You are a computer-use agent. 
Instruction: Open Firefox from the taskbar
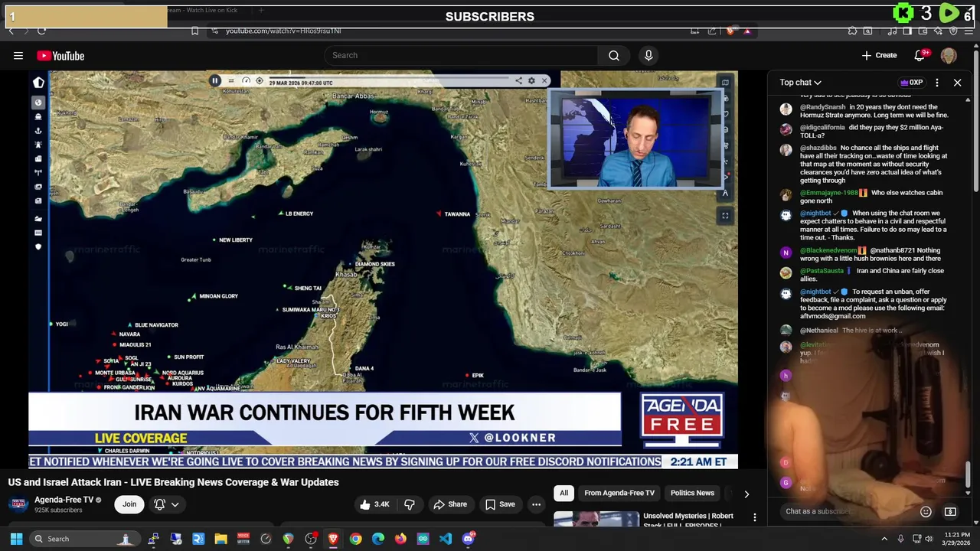(400, 539)
